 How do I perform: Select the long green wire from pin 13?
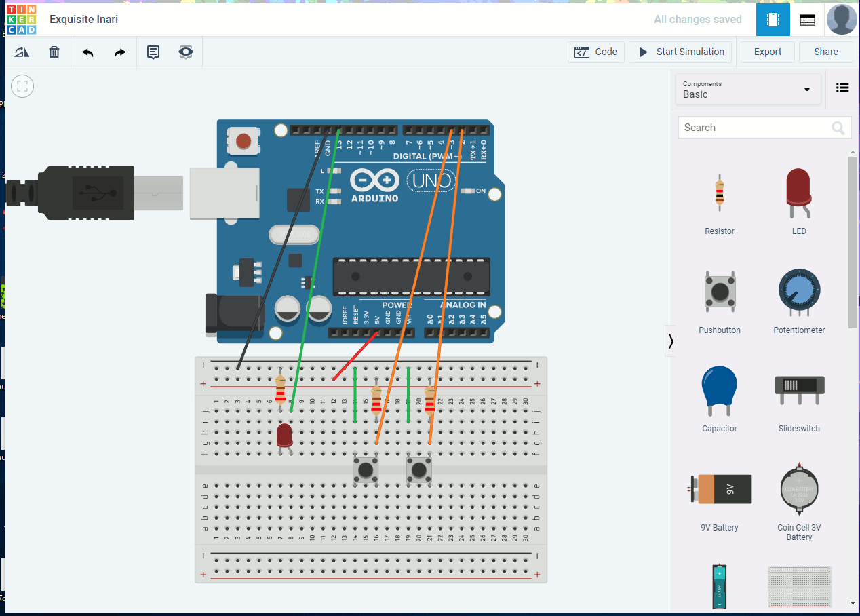315,270
